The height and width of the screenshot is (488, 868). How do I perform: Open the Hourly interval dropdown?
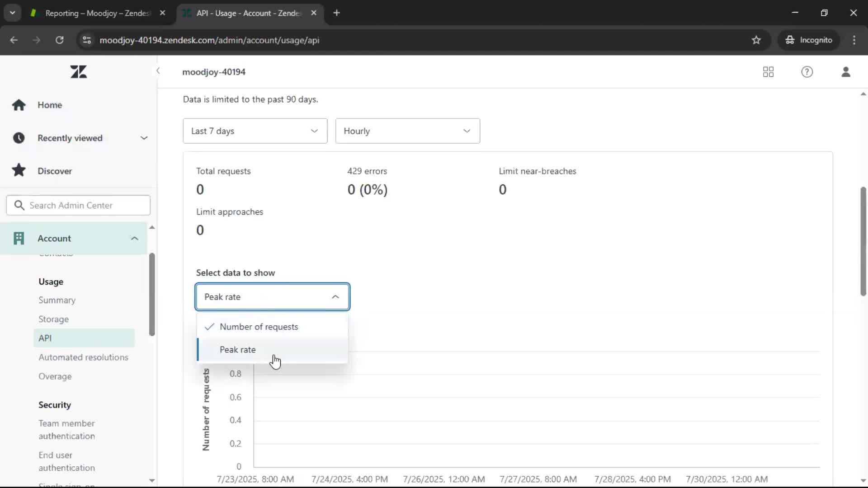pyautogui.click(x=407, y=131)
